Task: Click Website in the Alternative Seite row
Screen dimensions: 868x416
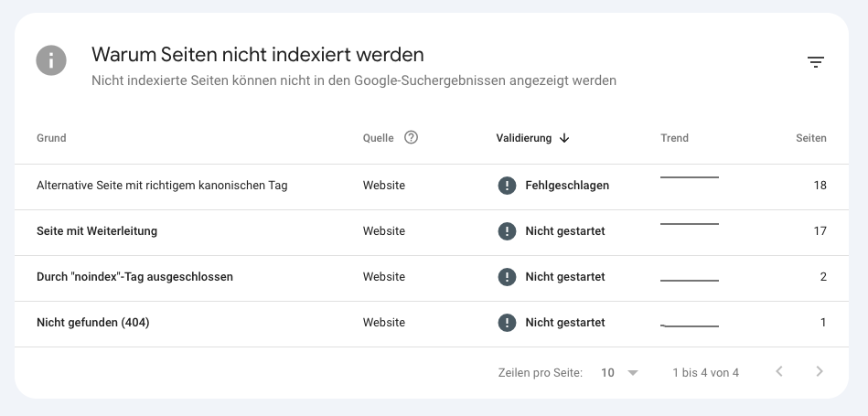Action: click(383, 186)
